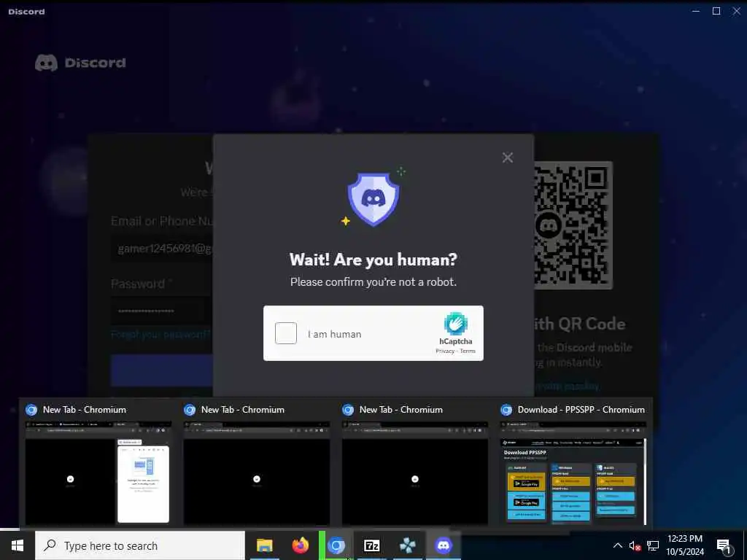Click 'Forgot your password?' link
747x560 pixels.
tap(160, 335)
